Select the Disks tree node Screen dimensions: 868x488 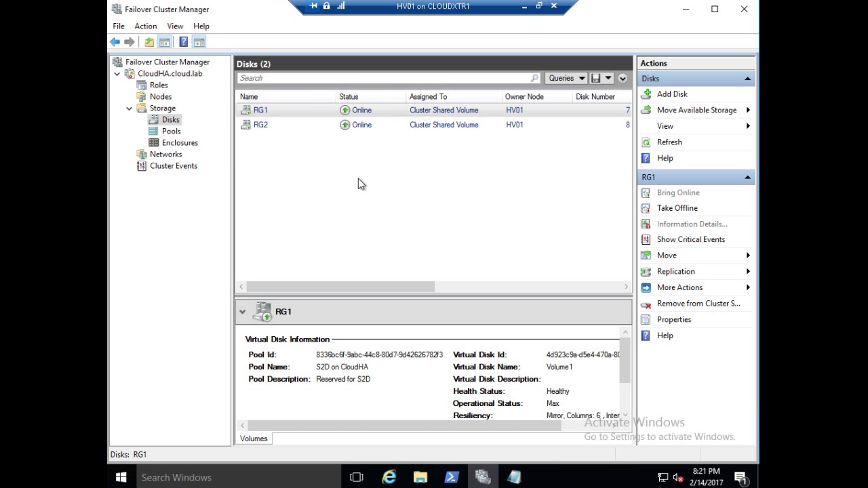pos(170,119)
